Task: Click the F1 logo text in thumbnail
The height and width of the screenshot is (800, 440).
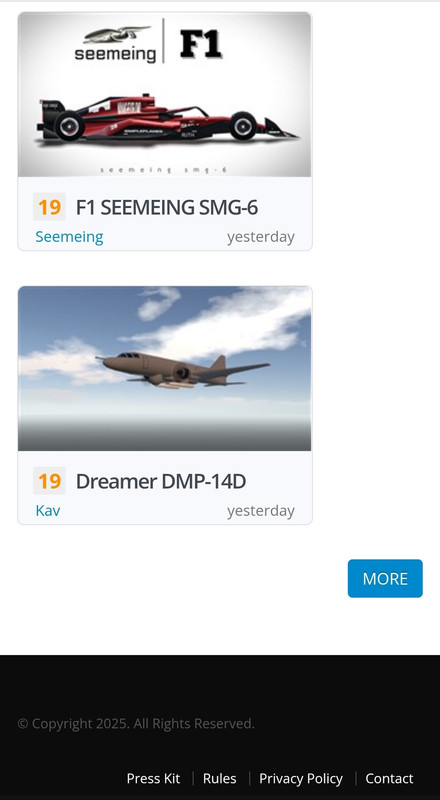Action: click(201, 44)
